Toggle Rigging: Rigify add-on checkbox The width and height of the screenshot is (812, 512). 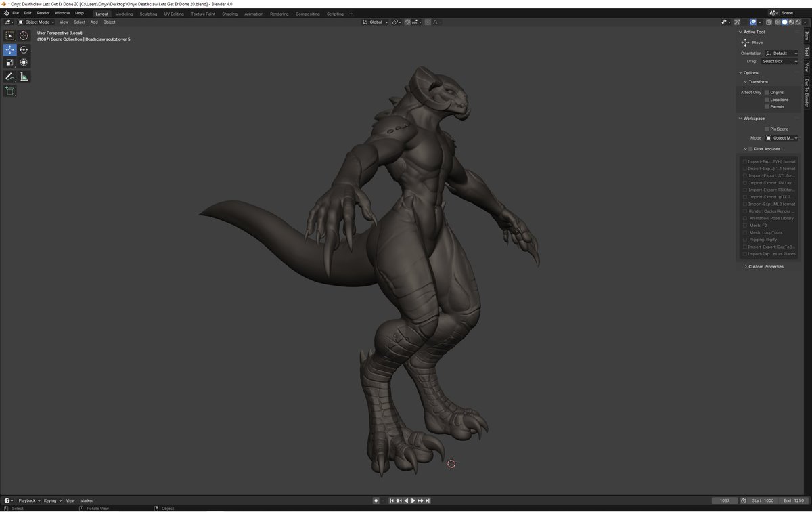tap(745, 240)
